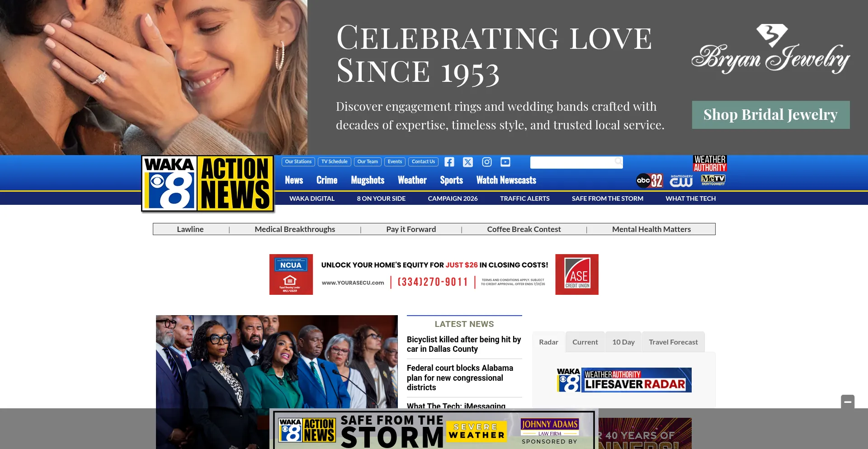Click the WAKA 8 Action News logo
The image size is (868, 449).
208,184
